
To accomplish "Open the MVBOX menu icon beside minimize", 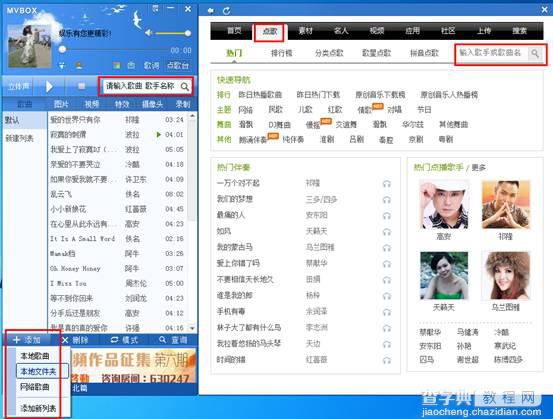I will (x=156, y=9).
